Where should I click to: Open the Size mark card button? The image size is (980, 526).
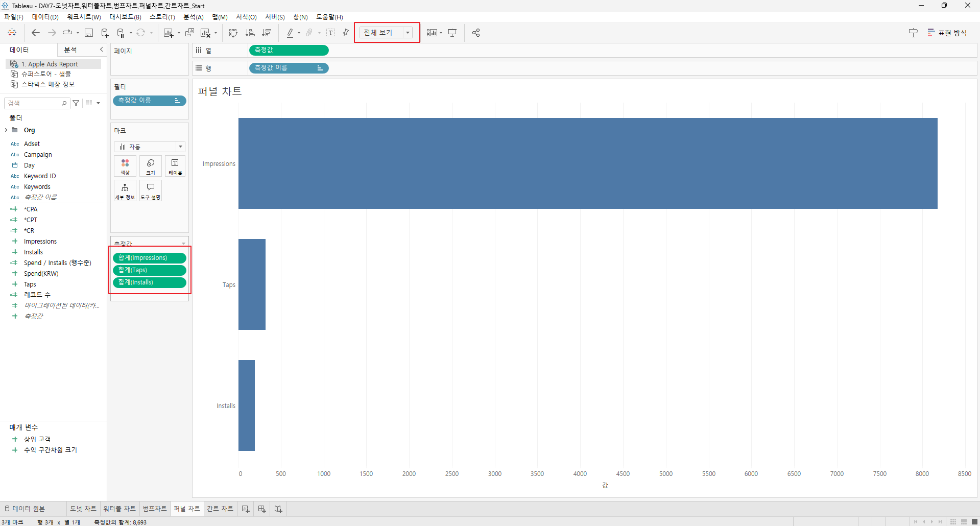tap(151, 166)
